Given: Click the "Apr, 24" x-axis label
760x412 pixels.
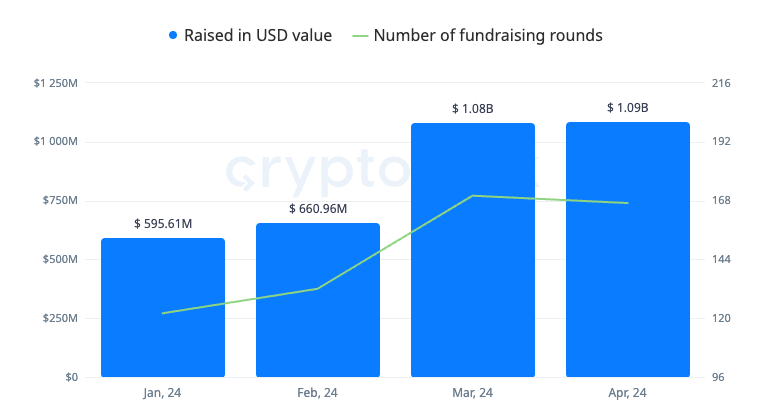Looking at the screenshot, I should (628, 393).
